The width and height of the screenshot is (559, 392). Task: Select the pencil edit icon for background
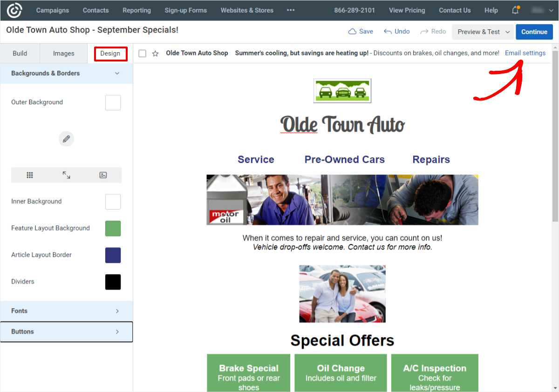pyautogui.click(x=66, y=139)
